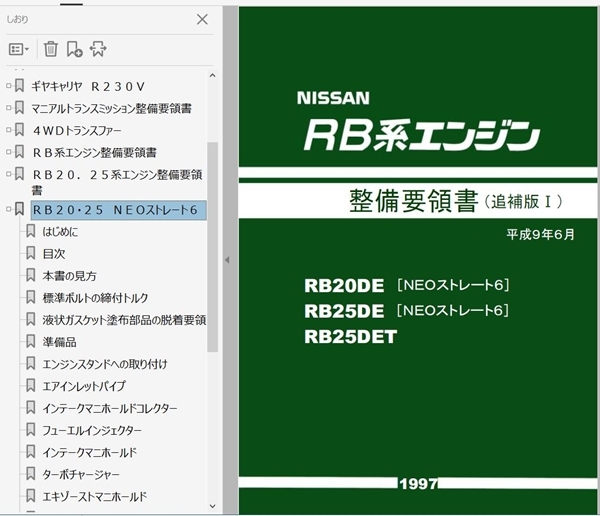Click the NISSAN logo text
Screen dimensions: 600x516
pyautogui.click(x=333, y=98)
